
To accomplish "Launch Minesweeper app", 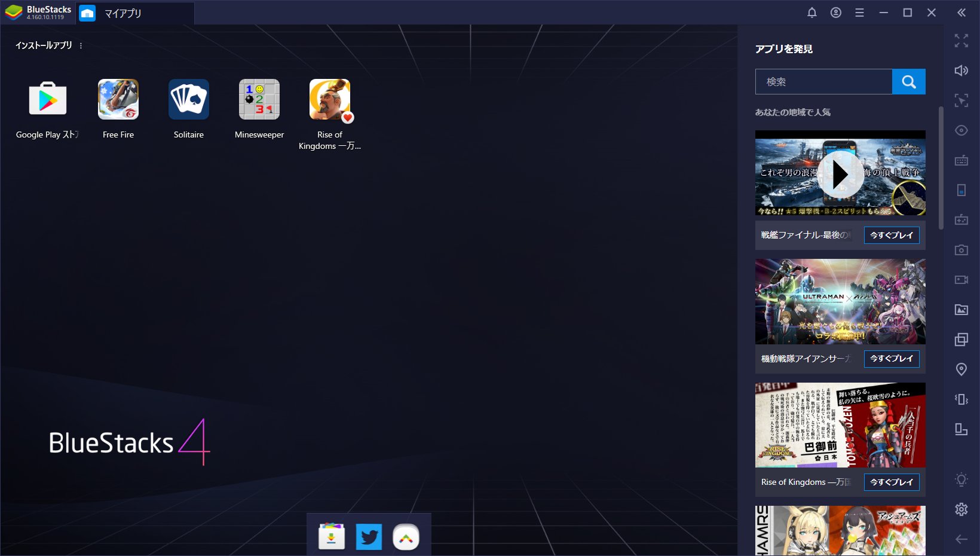I will pyautogui.click(x=259, y=99).
